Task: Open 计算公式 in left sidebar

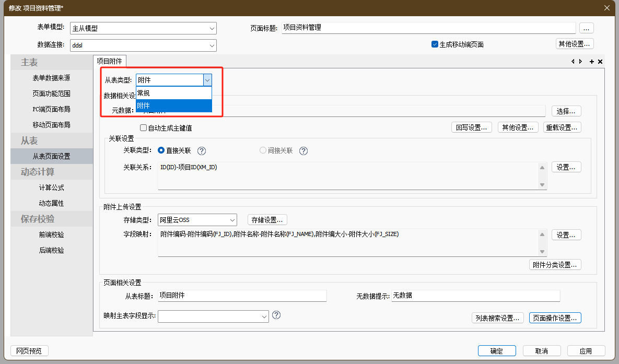Action: [51, 187]
